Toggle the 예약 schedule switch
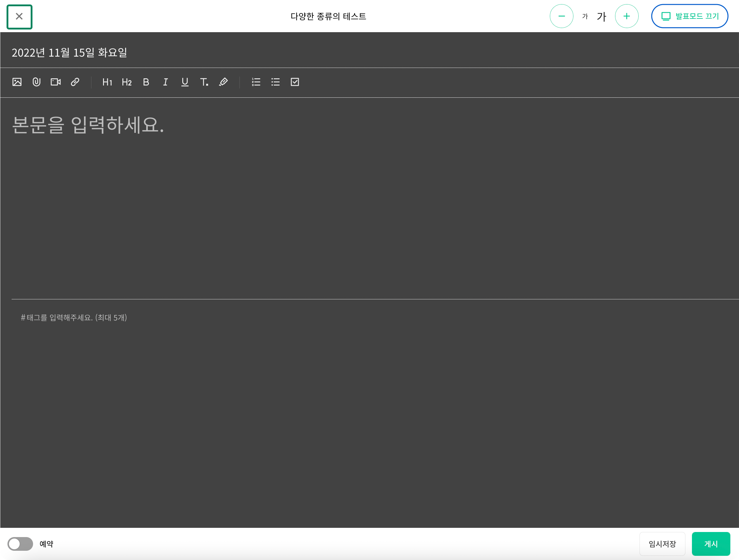 click(20, 544)
